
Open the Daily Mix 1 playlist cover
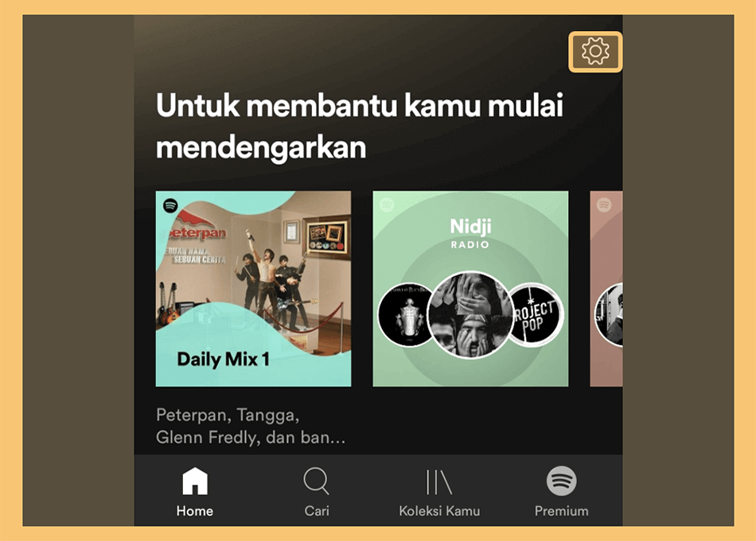coord(254,289)
